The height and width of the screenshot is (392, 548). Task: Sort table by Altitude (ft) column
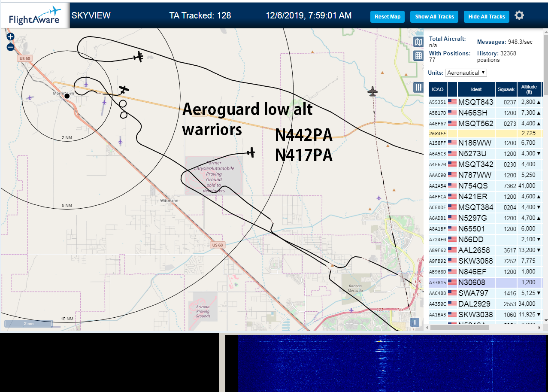coord(529,89)
